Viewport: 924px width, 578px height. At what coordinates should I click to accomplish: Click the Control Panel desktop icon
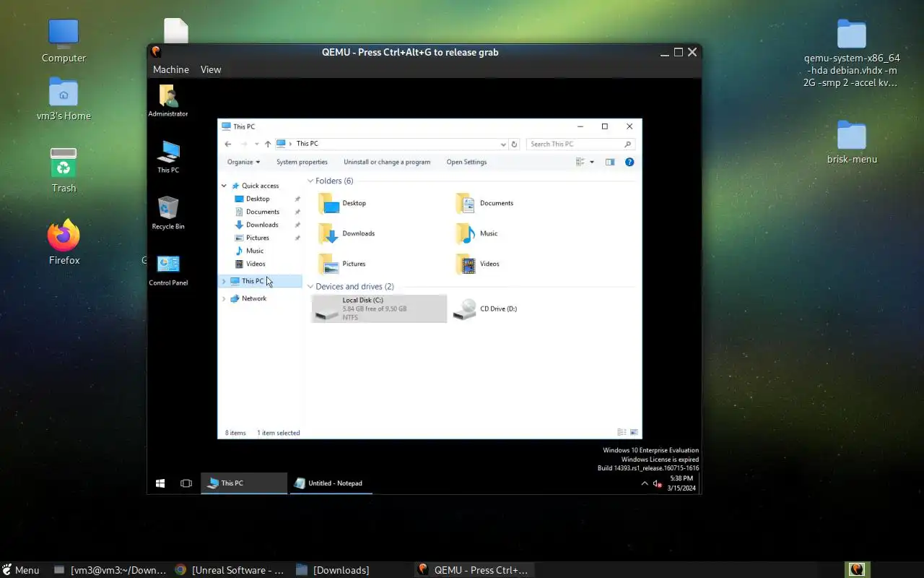168,269
